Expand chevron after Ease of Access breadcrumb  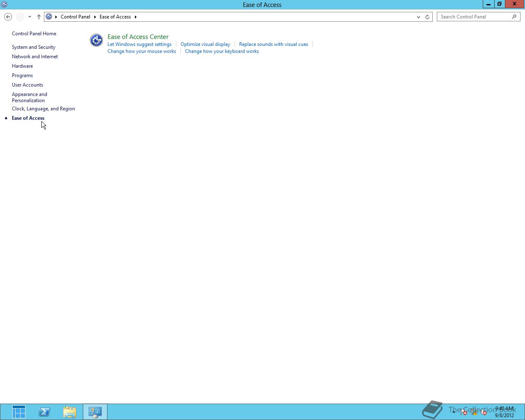pos(136,17)
